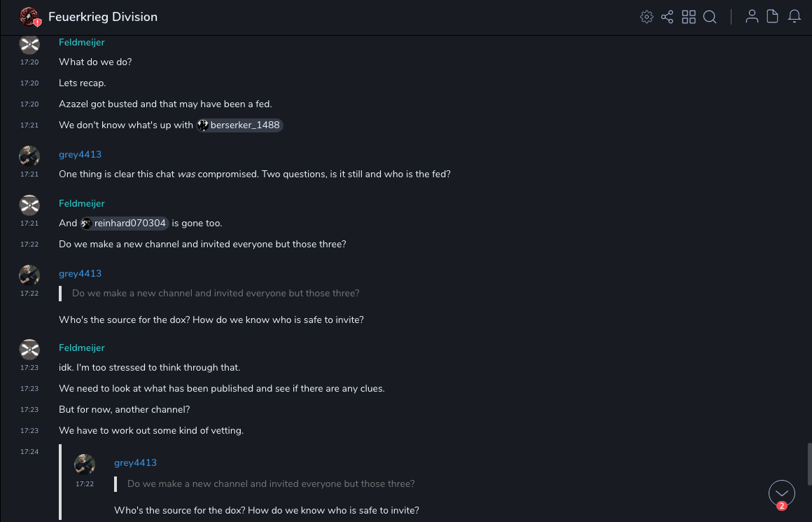Click quoted reply "Do we make a new channel" under grey4413
Screen dimensions: 812x522
coord(216,294)
